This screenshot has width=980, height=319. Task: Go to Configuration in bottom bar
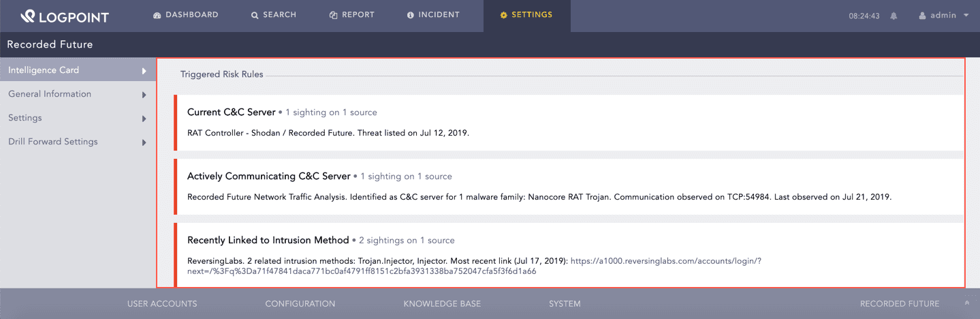tap(300, 304)
